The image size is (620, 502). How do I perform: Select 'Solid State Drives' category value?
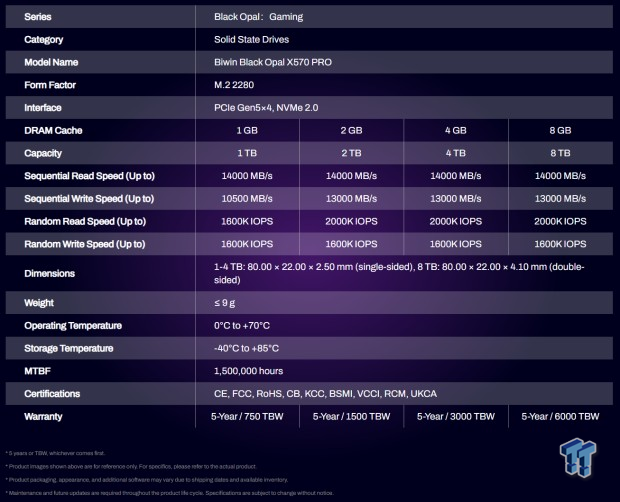coord(251,40)
